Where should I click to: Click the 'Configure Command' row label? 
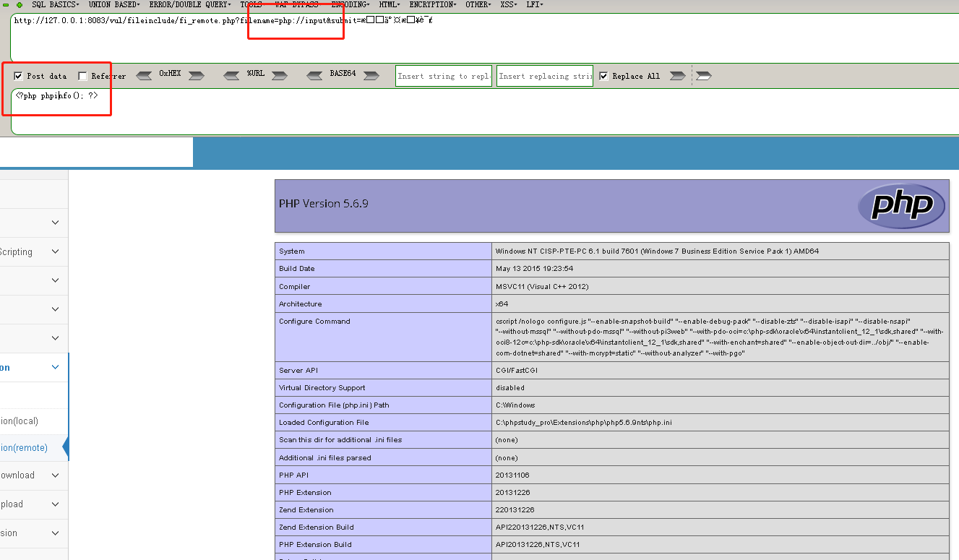(314, 321)
